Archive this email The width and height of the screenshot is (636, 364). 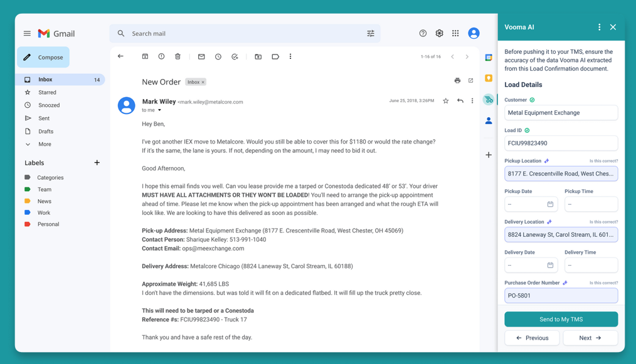pyautogui.click(x=145, y=56)
